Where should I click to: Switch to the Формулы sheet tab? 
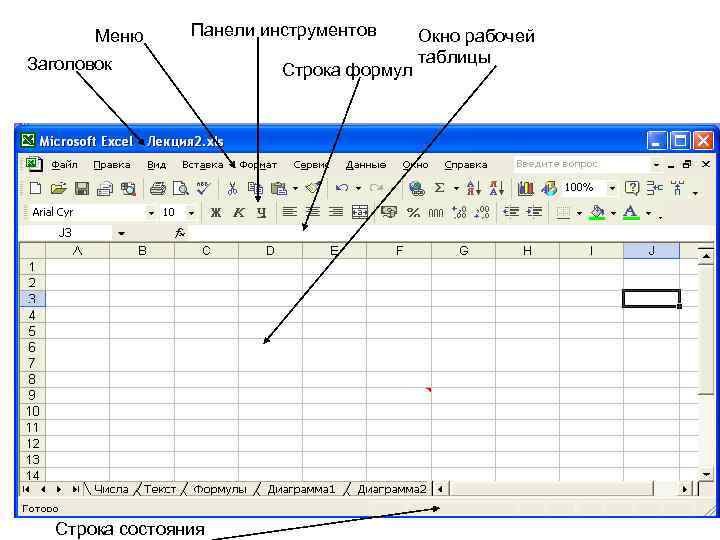click(x=219, y=489)
